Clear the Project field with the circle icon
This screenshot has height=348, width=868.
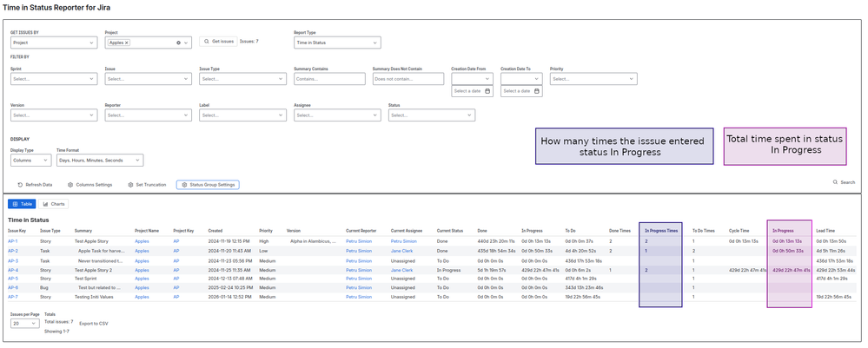(x=178, y=43)
